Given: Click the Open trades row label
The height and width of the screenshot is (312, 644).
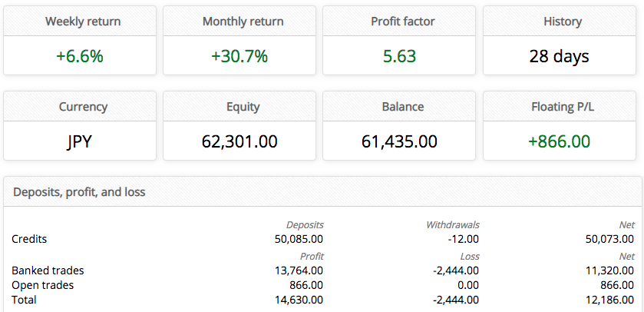Looking at the screenshot, I should pyautogui.click(x=43, y=285).
